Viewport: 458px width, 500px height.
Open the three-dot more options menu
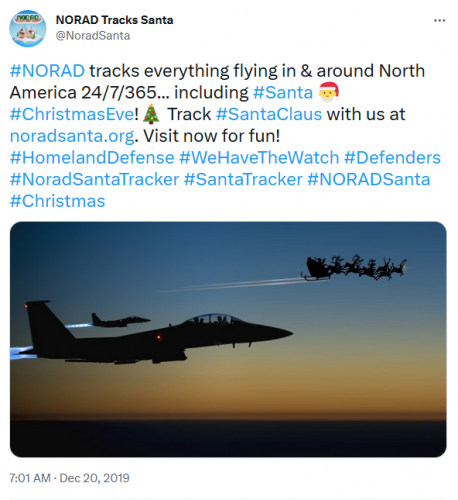(439, 21)
